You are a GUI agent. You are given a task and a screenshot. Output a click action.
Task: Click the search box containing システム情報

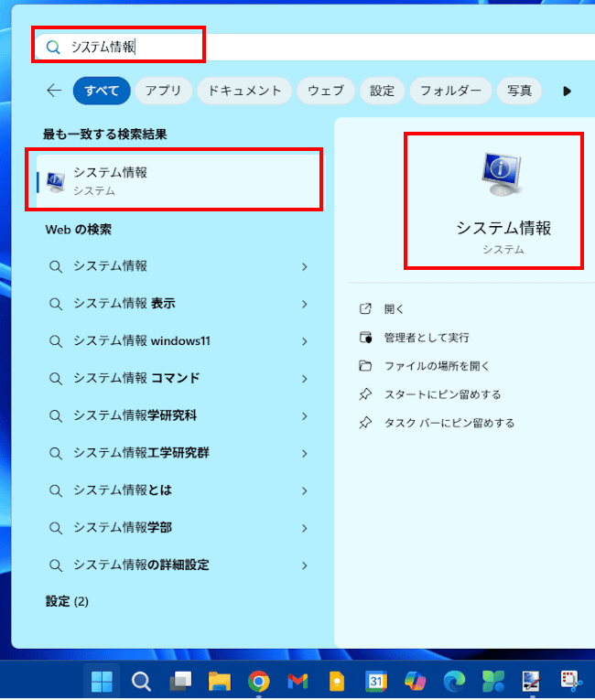315,47
